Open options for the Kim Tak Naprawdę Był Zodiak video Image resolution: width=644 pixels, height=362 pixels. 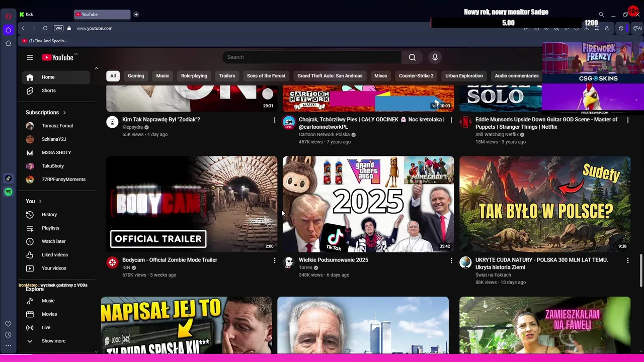point(275,120)
